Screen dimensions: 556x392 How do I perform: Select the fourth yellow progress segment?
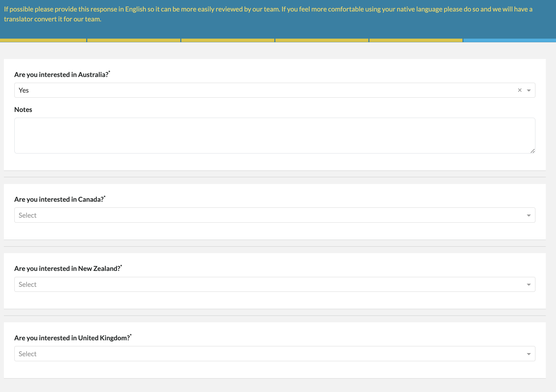[x=321, y=40]
